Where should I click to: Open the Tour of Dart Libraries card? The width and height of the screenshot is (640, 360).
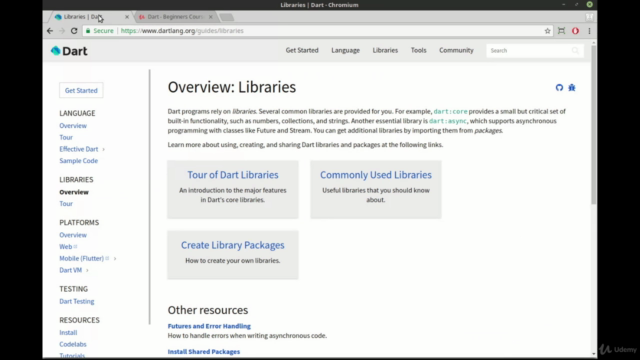pos(233,189)
